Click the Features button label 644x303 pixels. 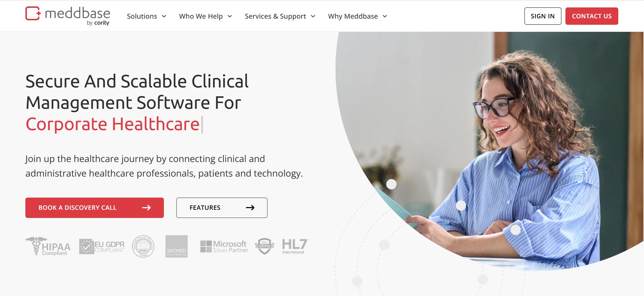(x=205, y=208)
